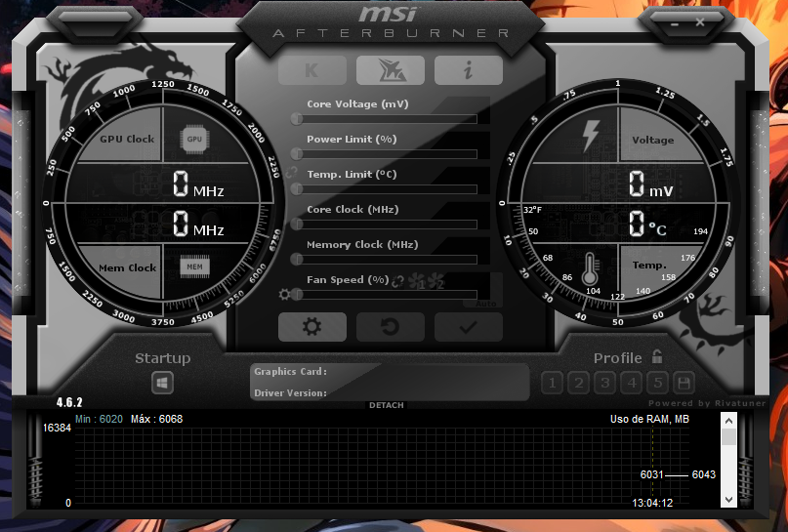Screen dimensions: 788x532
Task: Click the Temp. gauge label
Action: 649,266
